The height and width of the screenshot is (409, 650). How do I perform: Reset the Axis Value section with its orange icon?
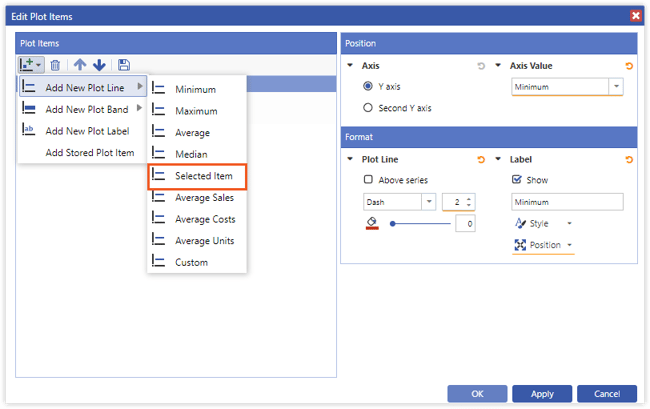click(629, 66)
